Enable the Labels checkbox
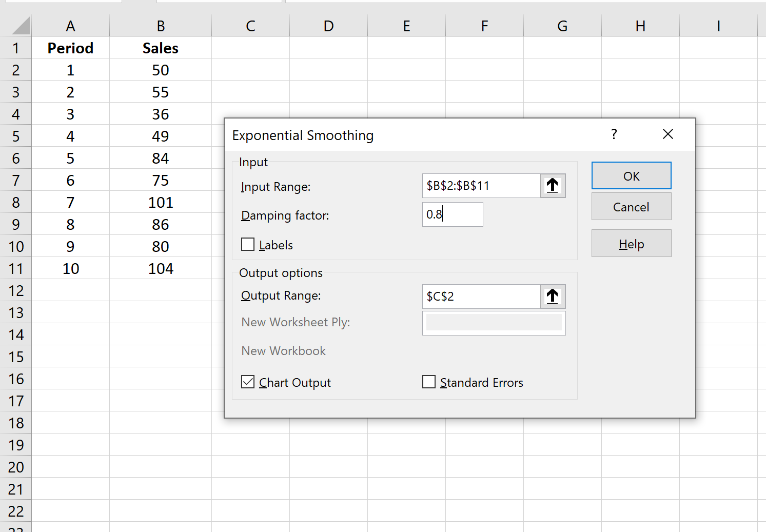Image resolution: width=766 pixels, height=532 pixels. 248,244
